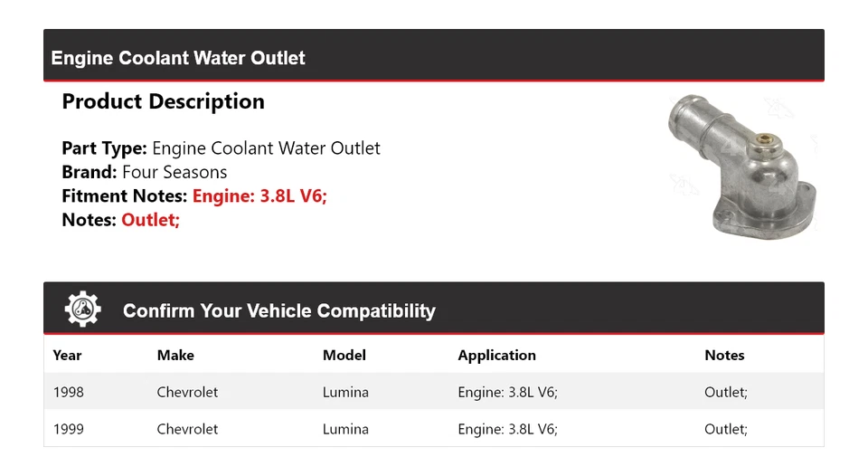
Task: Click the gear icon beside Confirm Your Vehicle Compatibility
Action: pos(83,309)
